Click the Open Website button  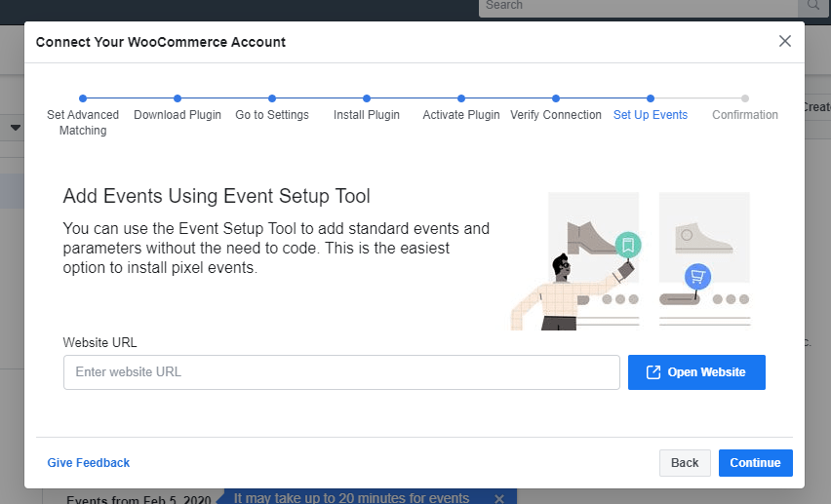pyautogui.click(x=696, y=372)
